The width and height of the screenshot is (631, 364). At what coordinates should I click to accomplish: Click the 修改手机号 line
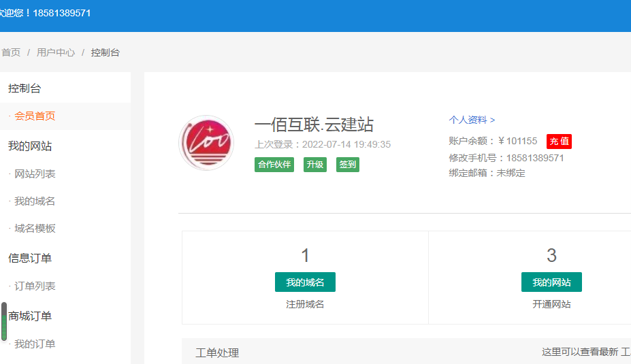[x=506, y=158]
